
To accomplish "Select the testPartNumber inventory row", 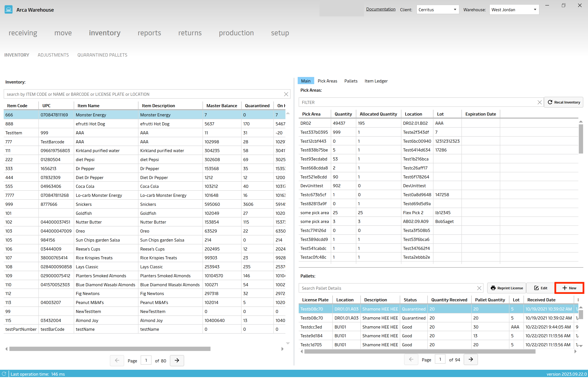I will pyautogui.click(x=145, y=329).
